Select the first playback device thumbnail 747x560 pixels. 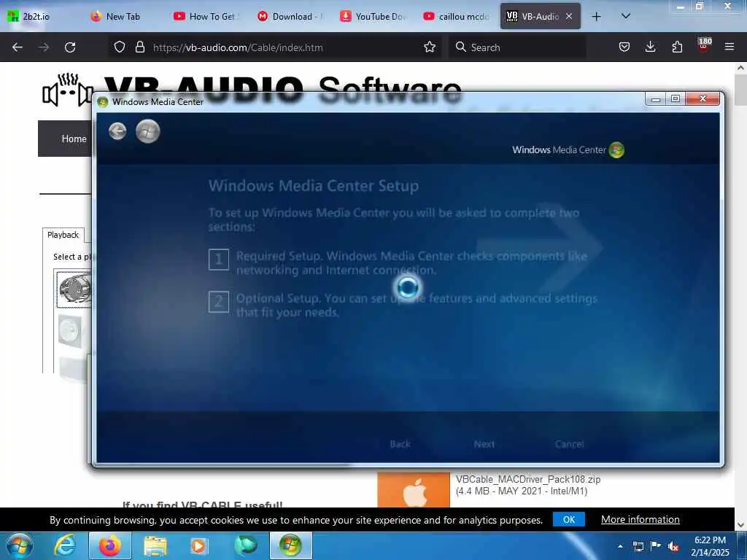pos(74,289)
